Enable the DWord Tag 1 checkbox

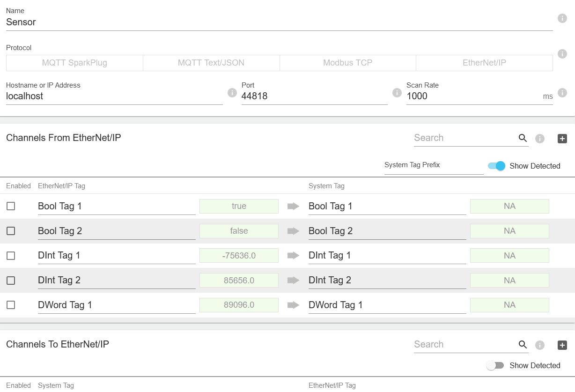pos(11,305)
